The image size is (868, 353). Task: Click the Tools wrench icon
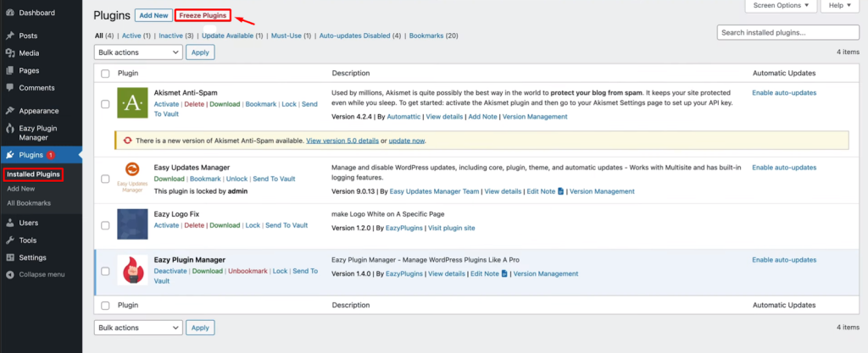click(9, 240)
